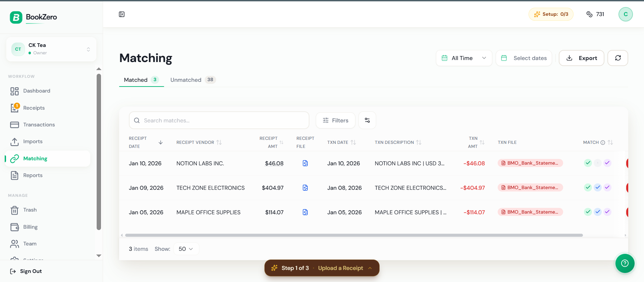Open BMO_Bank_Statement file in Maple Office row
The image size is (644, 282).
pyautogui.click(x=530, y=212)
